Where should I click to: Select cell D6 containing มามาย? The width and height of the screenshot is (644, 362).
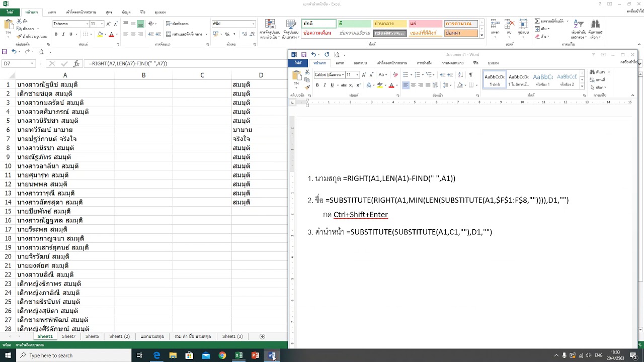[261, 130]
